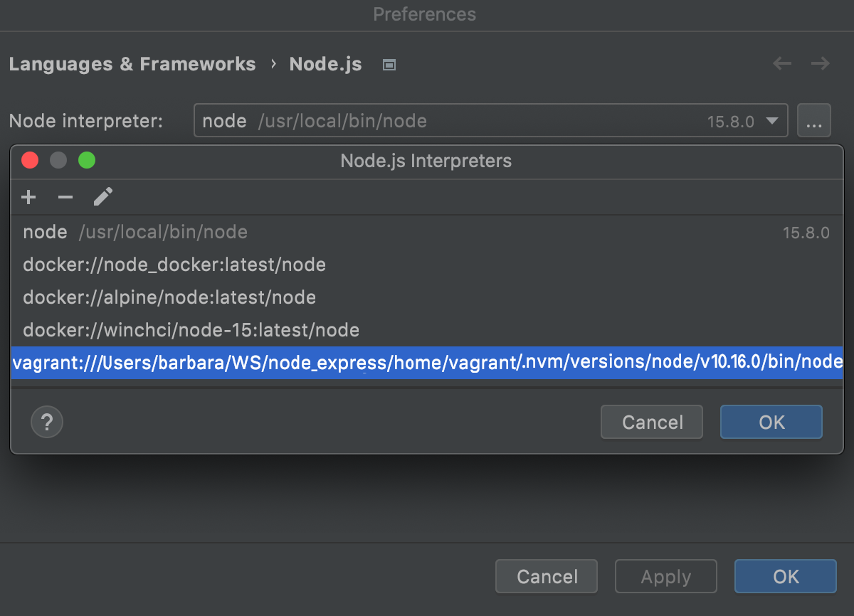Open the interpreter browse button with ellipsis
This screenshot has width=854, height=616.
[814, 120]
